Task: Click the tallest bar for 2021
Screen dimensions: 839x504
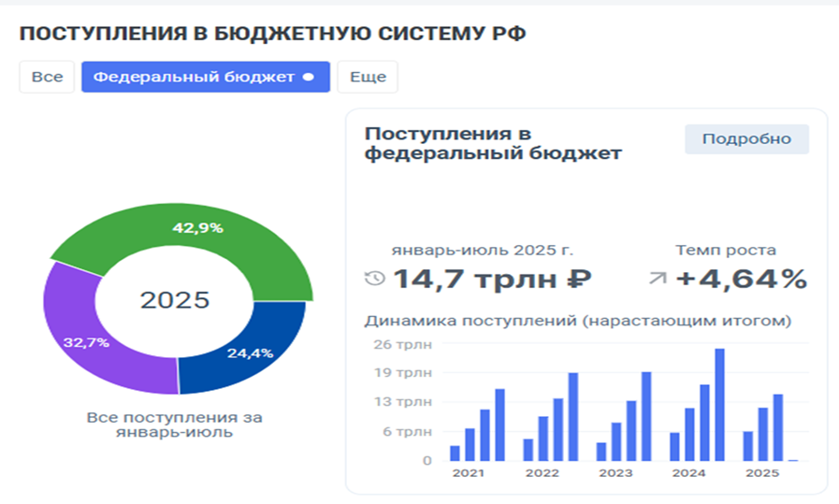Action: 499,425
